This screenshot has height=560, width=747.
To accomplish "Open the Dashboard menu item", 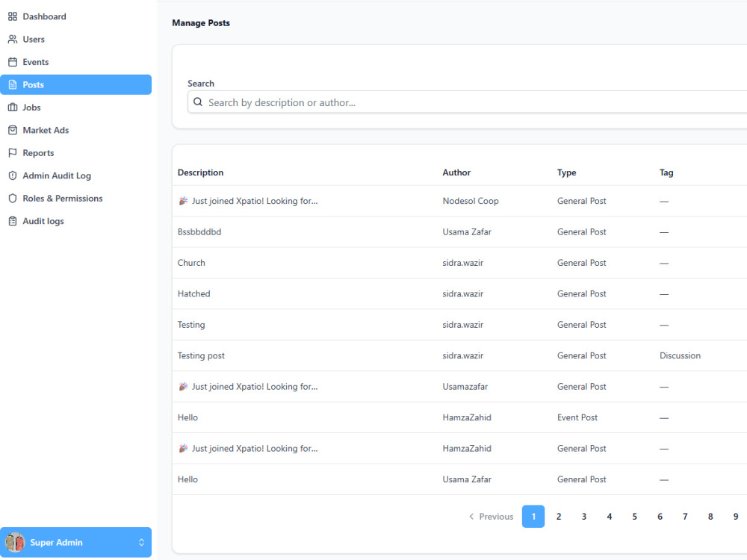I will [x=75, y=16].
